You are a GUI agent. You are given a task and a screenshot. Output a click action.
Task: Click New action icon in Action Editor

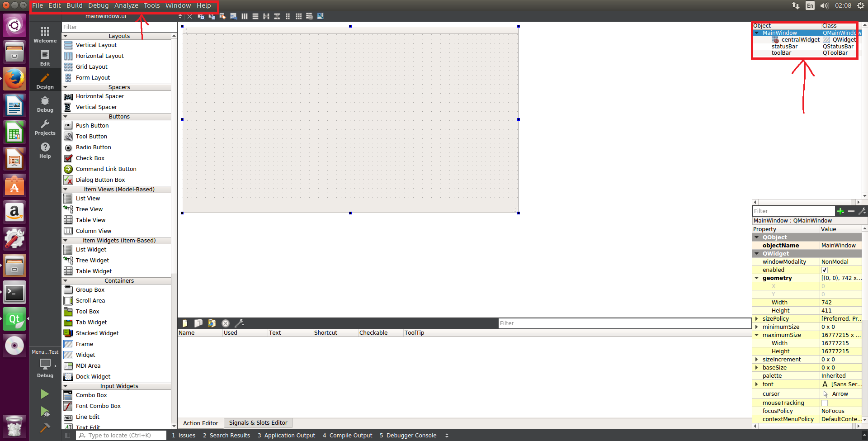tap(184, 323)
